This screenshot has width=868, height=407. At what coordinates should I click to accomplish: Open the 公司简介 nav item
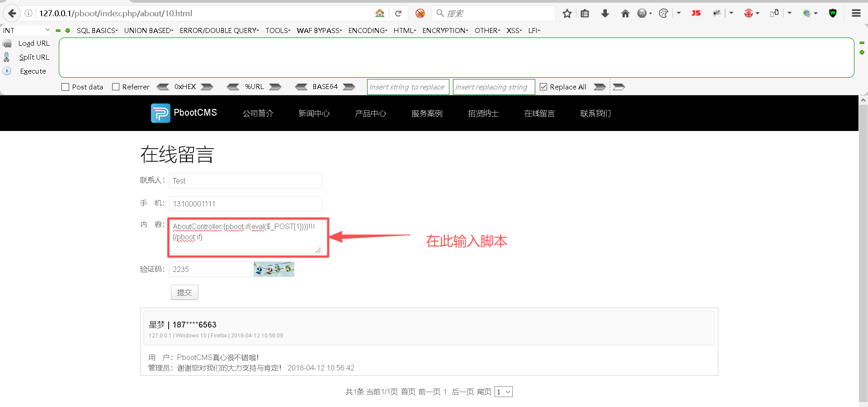[258, 113]
